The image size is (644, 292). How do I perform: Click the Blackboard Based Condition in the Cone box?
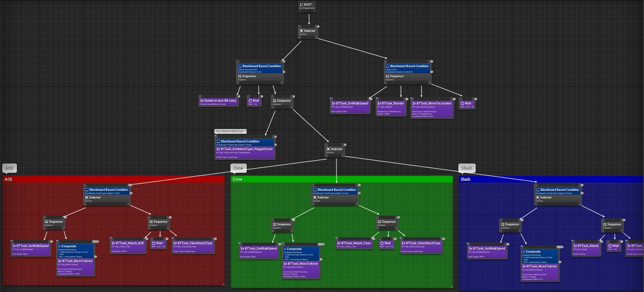pos(335,191)
